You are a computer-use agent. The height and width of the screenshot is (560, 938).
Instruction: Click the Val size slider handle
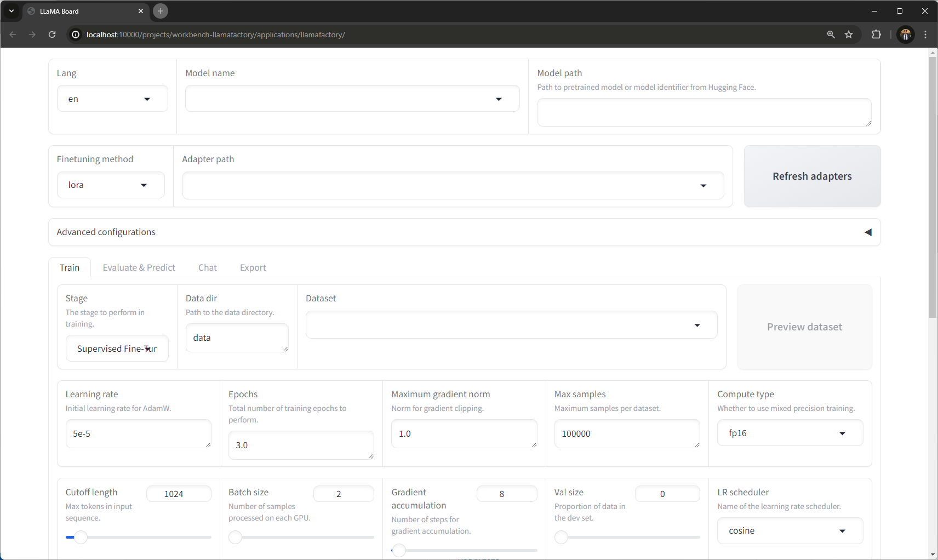tap(562, 537)
